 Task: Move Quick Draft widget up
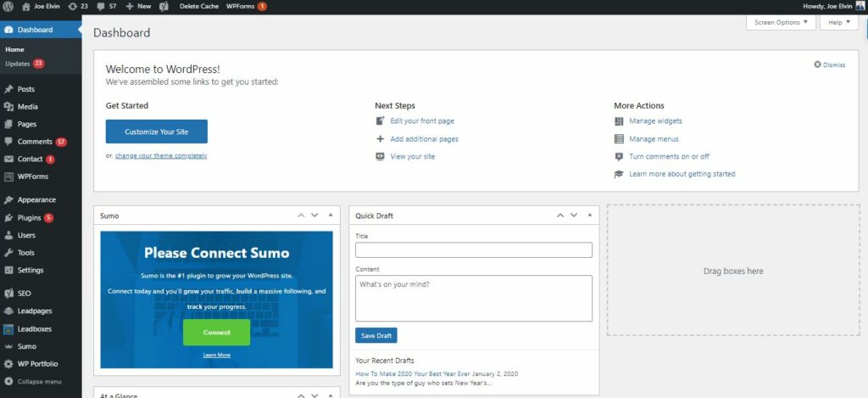(560, 216)
